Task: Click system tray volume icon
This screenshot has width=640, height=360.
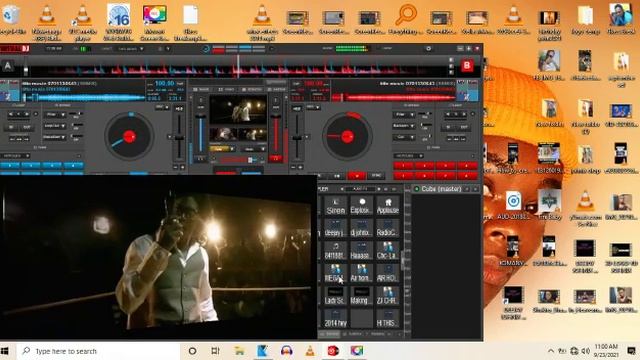Action: tap(586, 351)
